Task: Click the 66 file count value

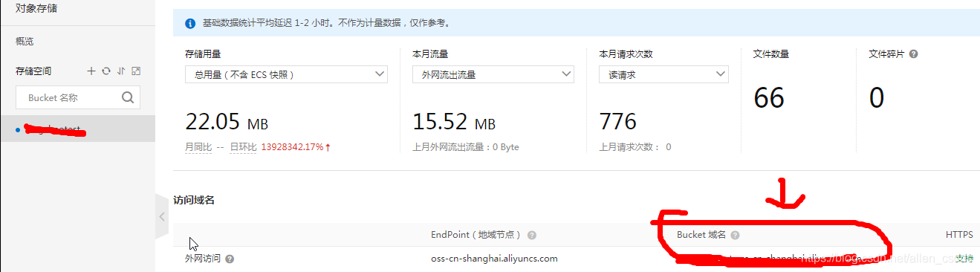Action: [769, 97]
